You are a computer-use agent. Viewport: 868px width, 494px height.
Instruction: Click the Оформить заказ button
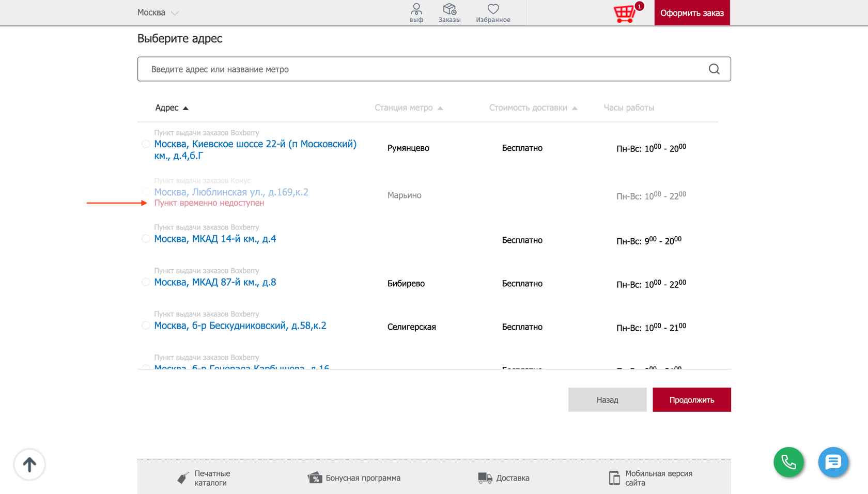point(692,13)
